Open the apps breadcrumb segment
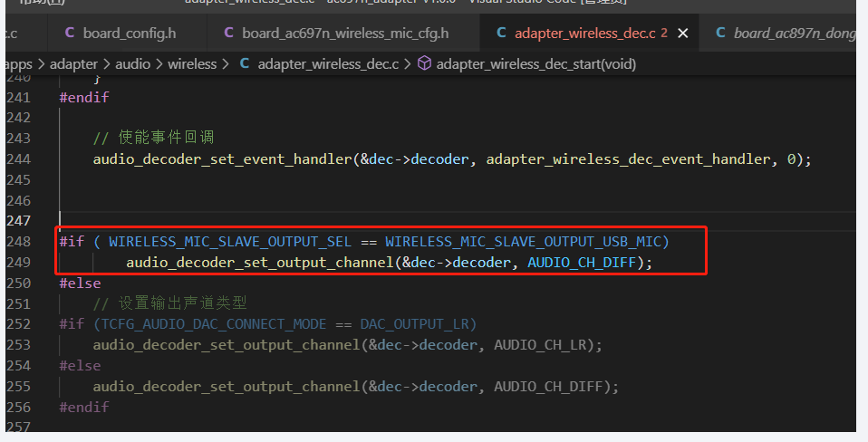 click(x=18, y=64)
